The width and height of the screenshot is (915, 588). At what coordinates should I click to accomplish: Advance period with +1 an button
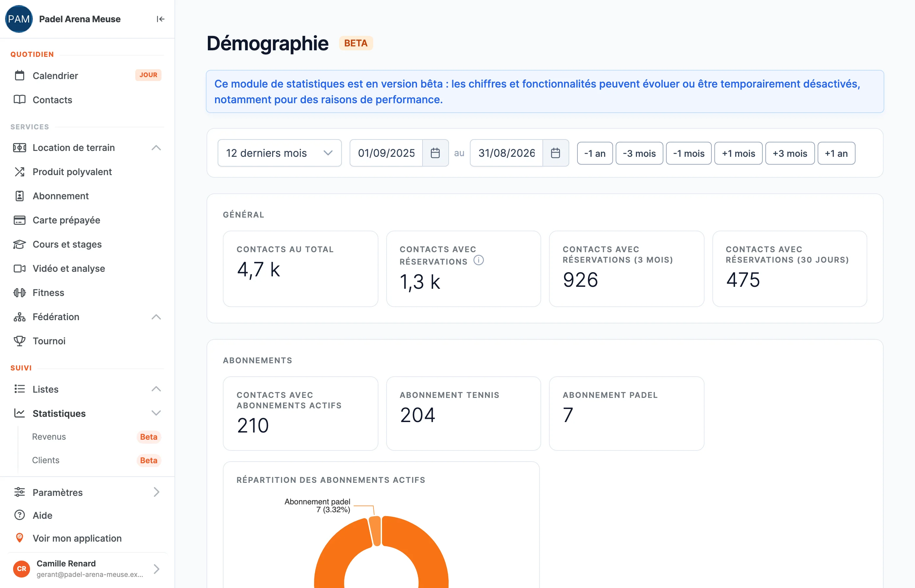tap(836, 154)
